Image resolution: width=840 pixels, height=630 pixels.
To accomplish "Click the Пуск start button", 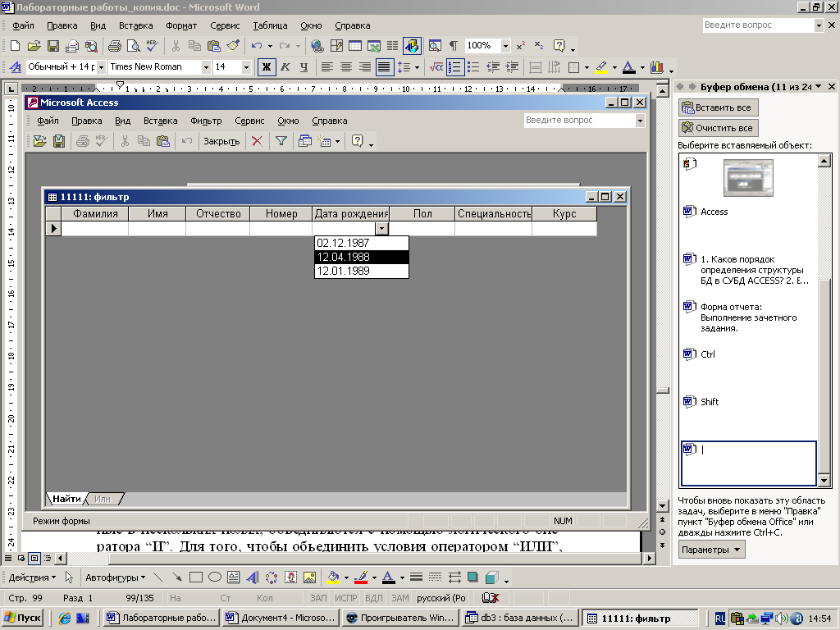I will coord(22,618).
